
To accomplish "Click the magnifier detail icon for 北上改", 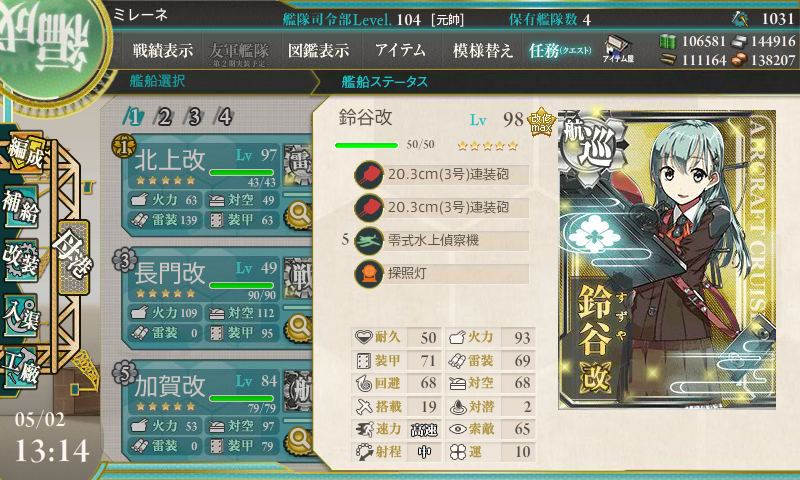I will click(x=299, y=214).
